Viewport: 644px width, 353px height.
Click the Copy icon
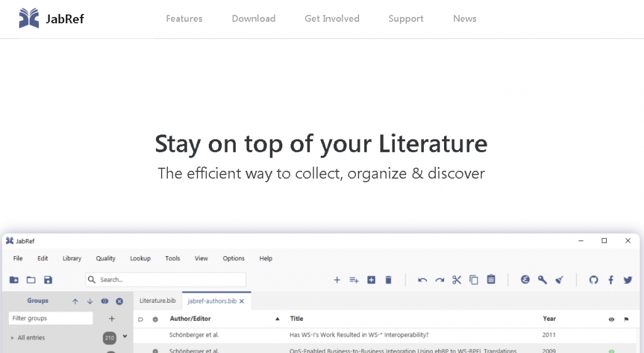pos(474,280)
